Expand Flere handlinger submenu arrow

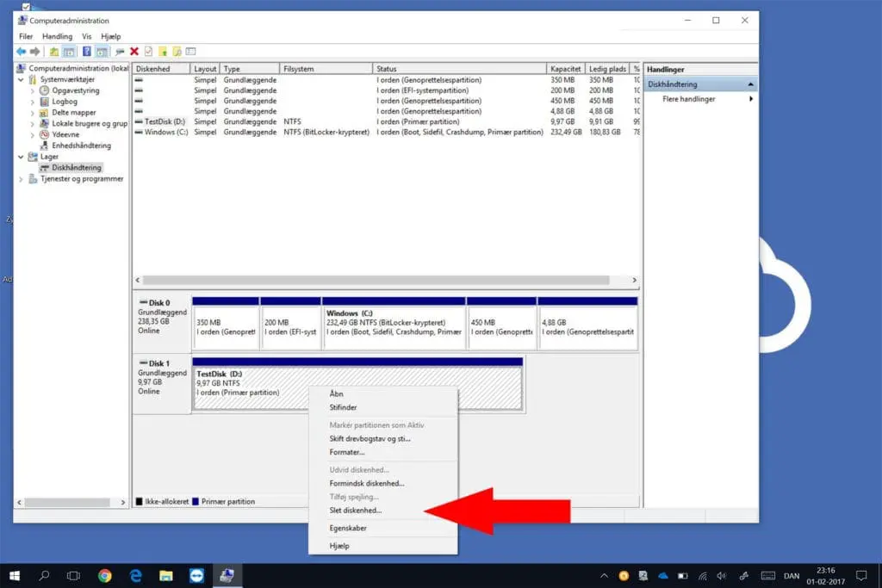(x=750, y=99)
